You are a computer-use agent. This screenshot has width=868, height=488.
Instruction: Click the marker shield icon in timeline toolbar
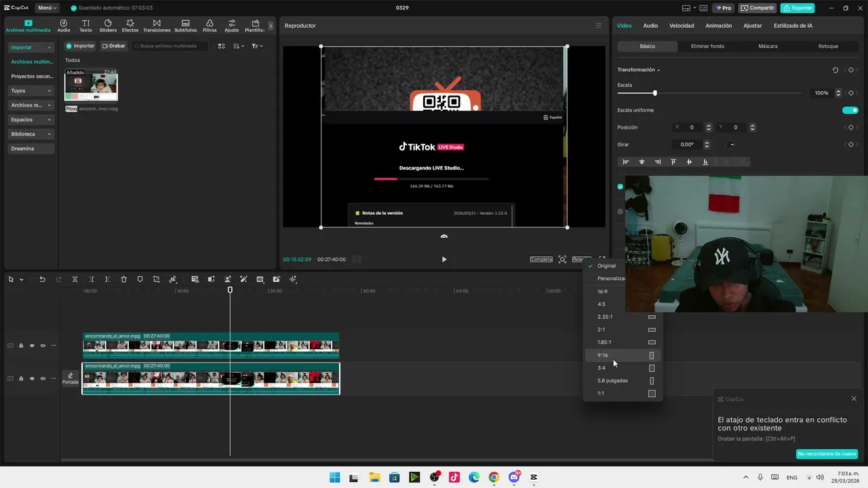coord(140,279)
